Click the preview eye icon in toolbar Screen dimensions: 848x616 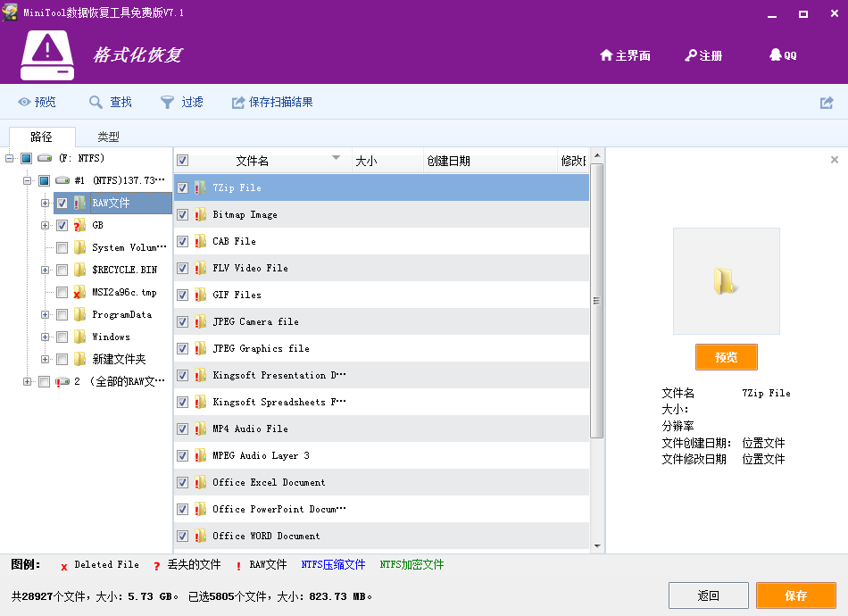click(24, 102)
